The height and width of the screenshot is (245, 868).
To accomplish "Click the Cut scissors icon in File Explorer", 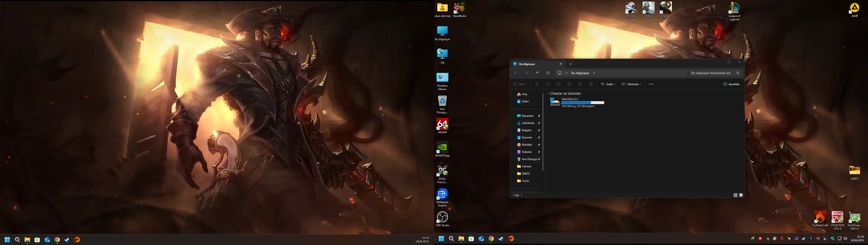I will [537, 84].
